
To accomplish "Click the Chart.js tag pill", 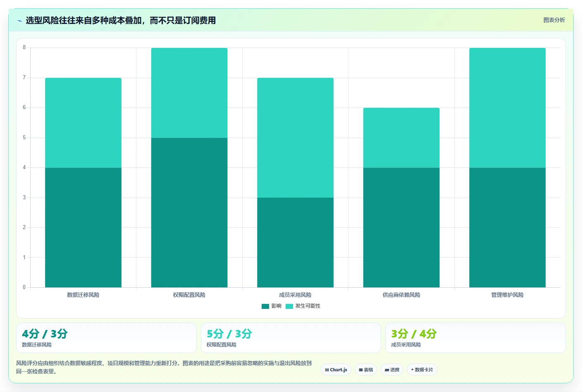I will (x=336, y=370).
